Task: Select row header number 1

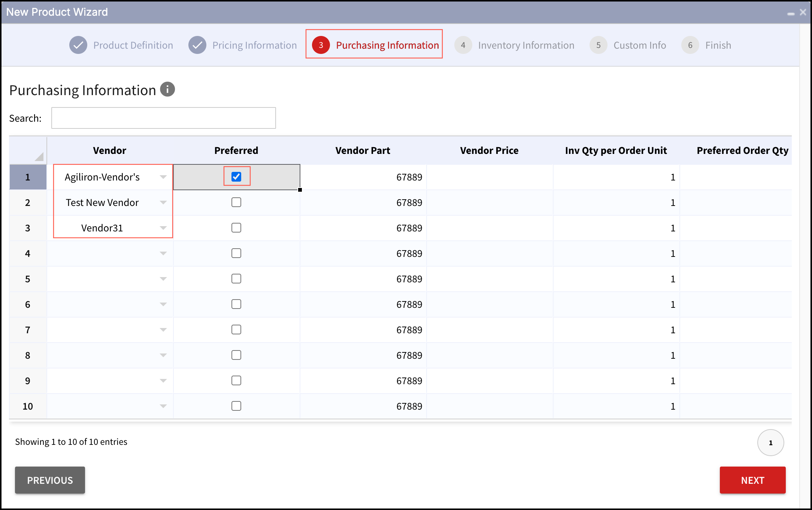Action: [x=28, y=177]
